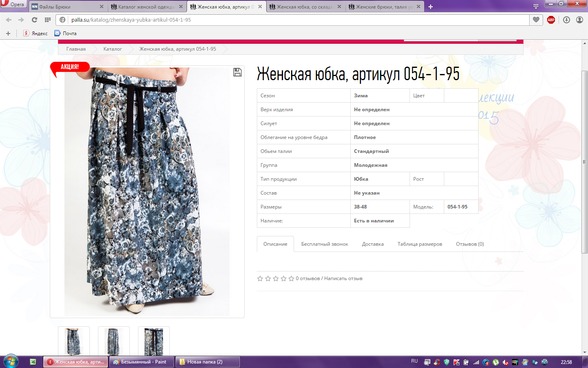
Task: Go forward to the next page
Action: (21, 20)
